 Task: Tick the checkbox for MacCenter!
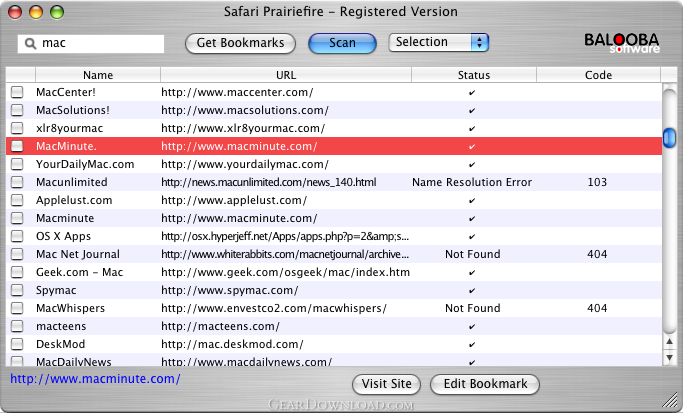pos(17,92)
